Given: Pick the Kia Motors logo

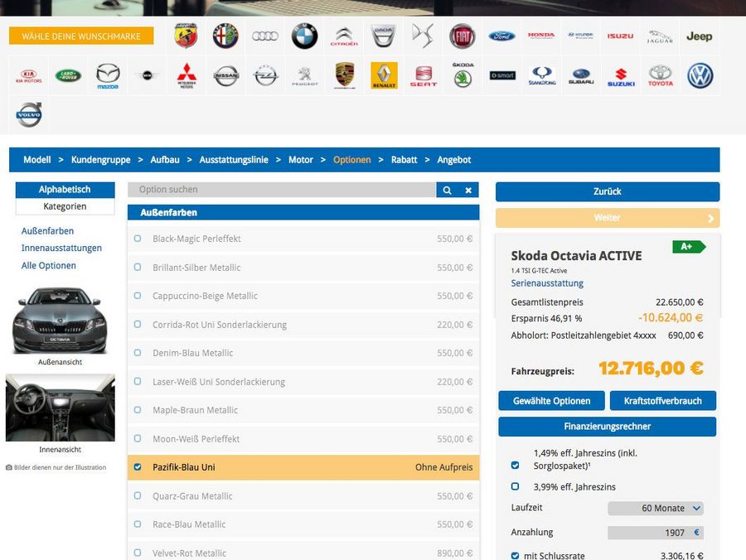Looking at the screenshot, I should pos(28,76).
